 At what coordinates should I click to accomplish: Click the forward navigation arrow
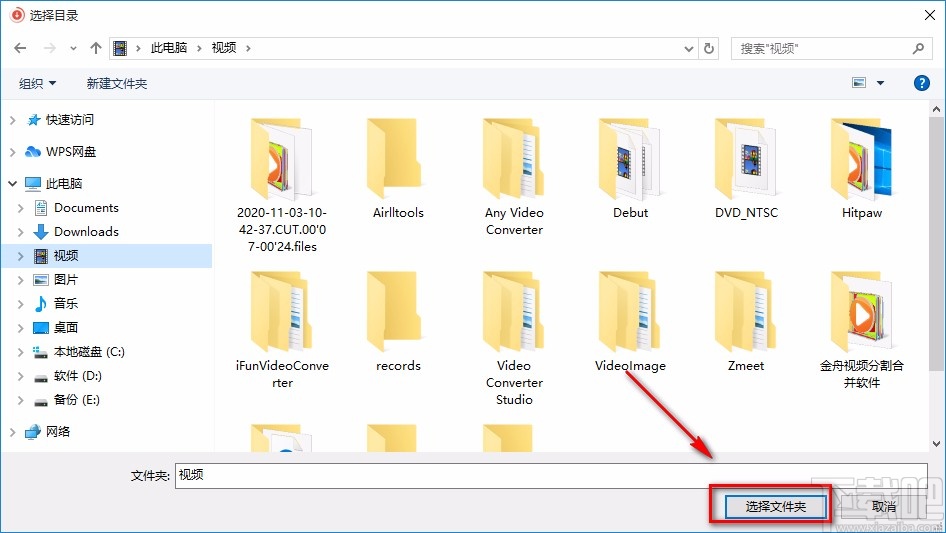click(49, 48)
